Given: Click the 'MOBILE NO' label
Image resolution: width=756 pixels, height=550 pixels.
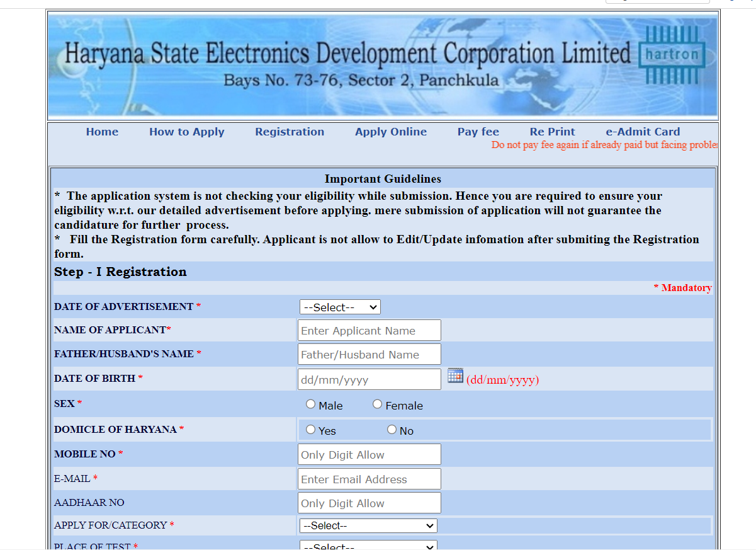Looking at the screenshot, I should click(85, 454).
